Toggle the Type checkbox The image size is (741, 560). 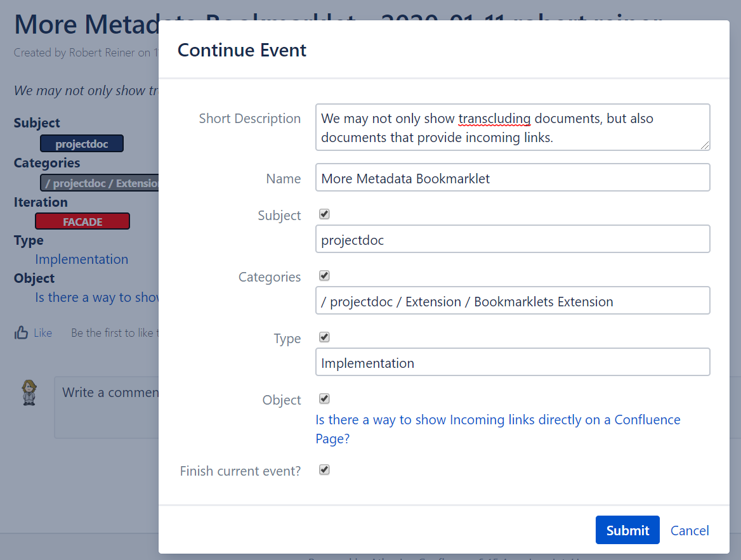tap(324, 337)
